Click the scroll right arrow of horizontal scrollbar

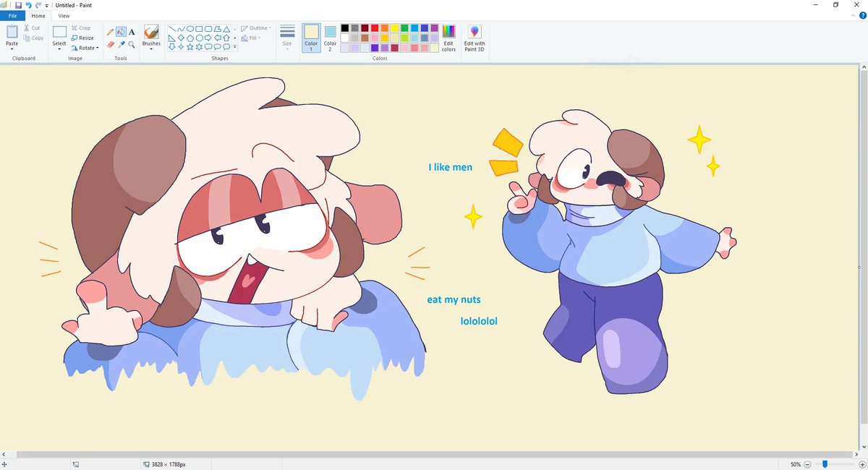[x=858, y=455]
